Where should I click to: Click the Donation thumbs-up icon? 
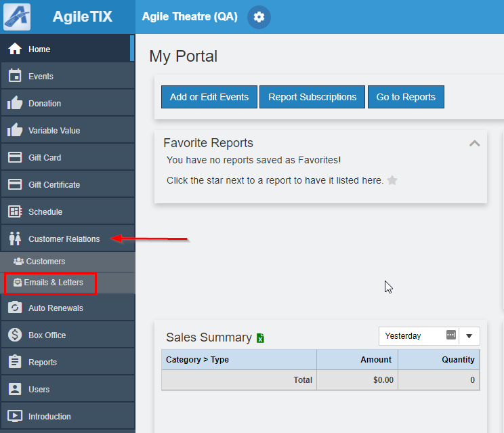coord(15,103)
